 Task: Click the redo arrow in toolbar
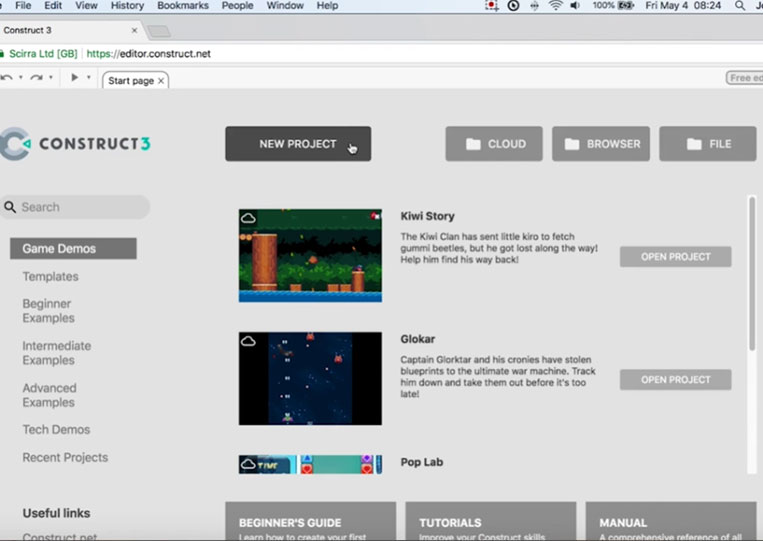pos(36,78)
